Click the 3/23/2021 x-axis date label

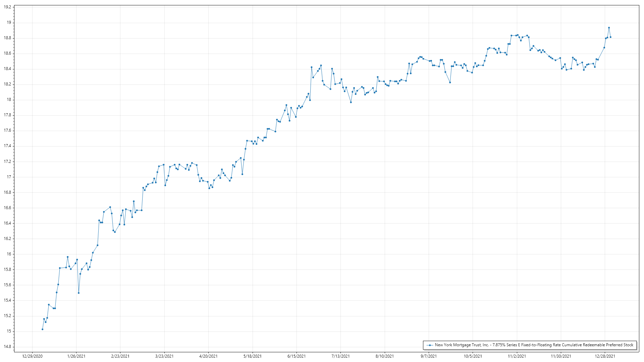[164, 356]
